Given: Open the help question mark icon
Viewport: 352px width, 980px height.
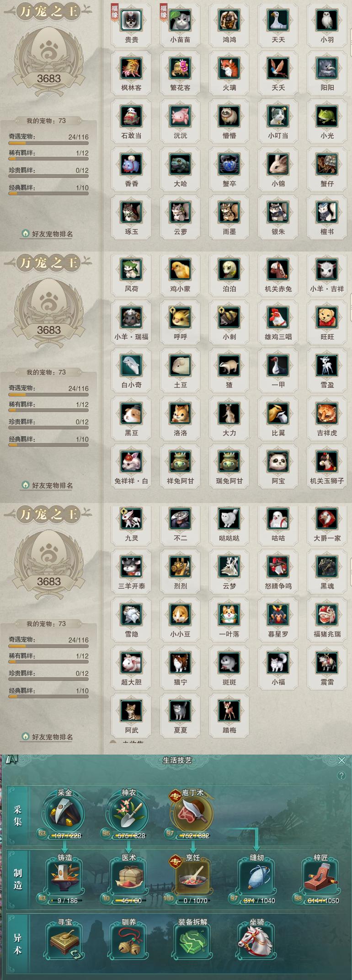Looking at the screenshot, I should [x=341, y=776].
